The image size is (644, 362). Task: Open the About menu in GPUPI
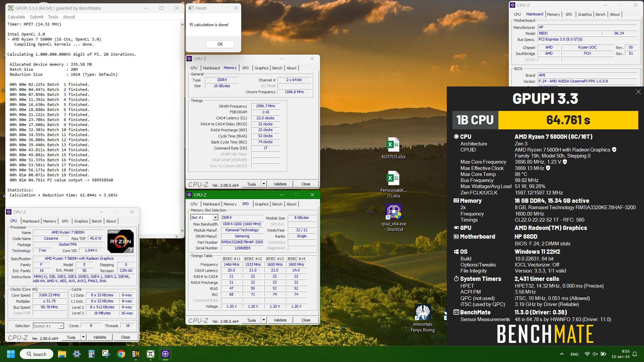tap(69, 17)
